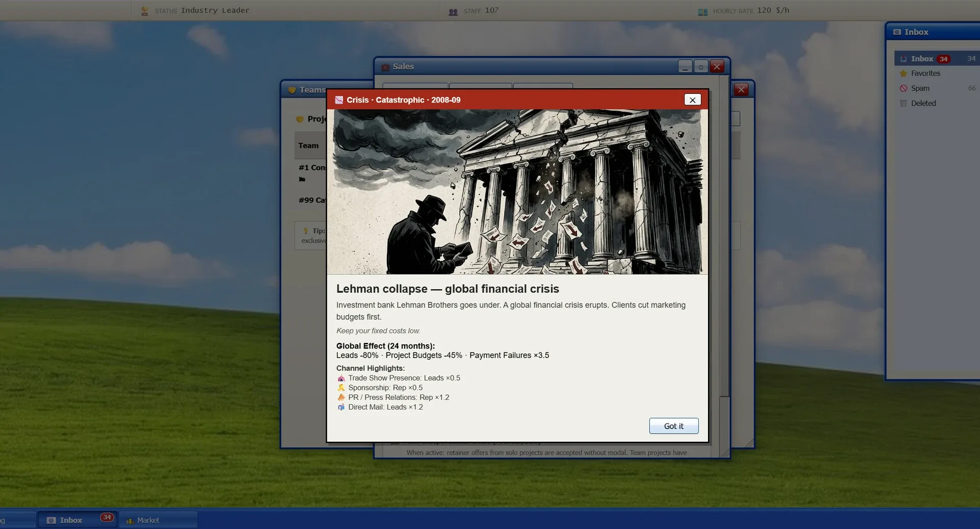
Task: Click the Trade Show Presence icon
Action: pyautogui.click(x=341, y=378)
